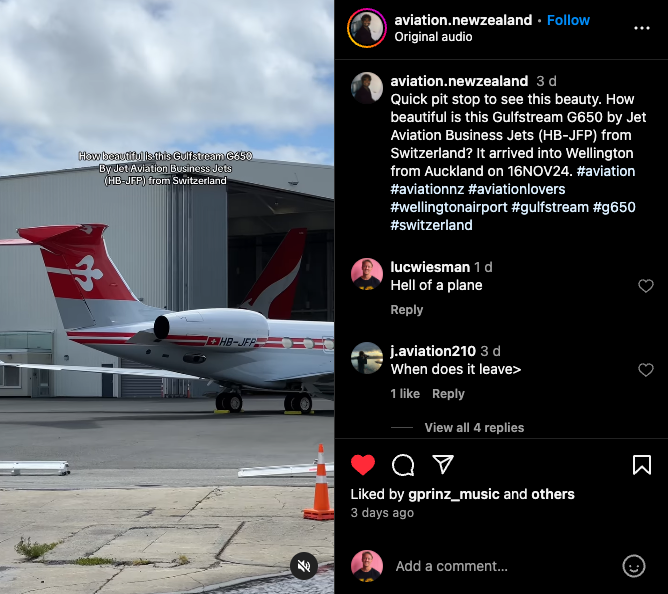View lucwiesman's profile avatar
668x594 pixels.
(367, 274)
